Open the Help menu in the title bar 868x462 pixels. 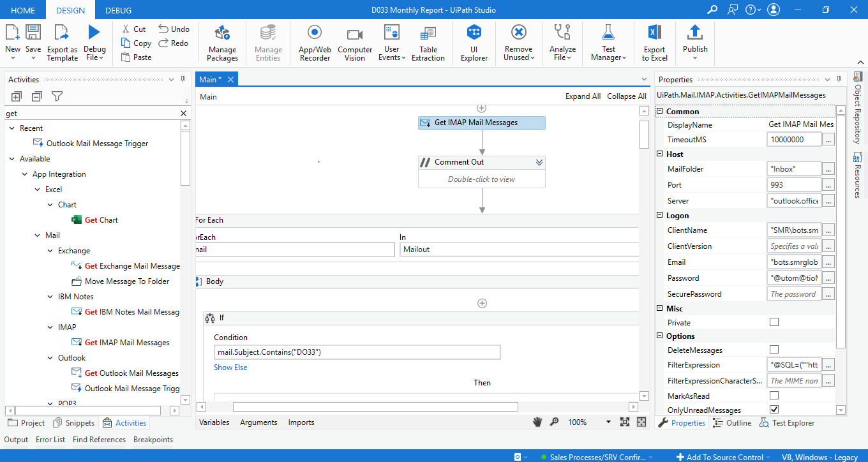coord(753,10)
